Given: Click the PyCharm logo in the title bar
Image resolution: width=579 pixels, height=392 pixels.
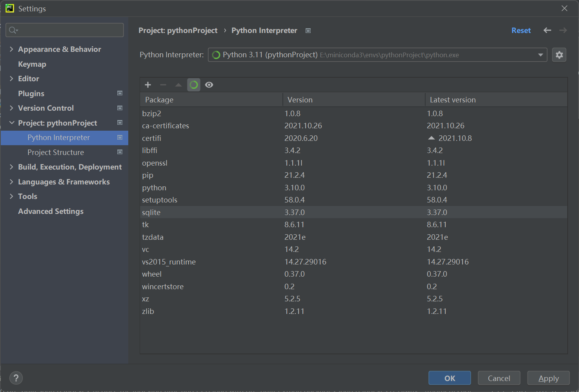Looking at the screenshot, I should point(9,8).
